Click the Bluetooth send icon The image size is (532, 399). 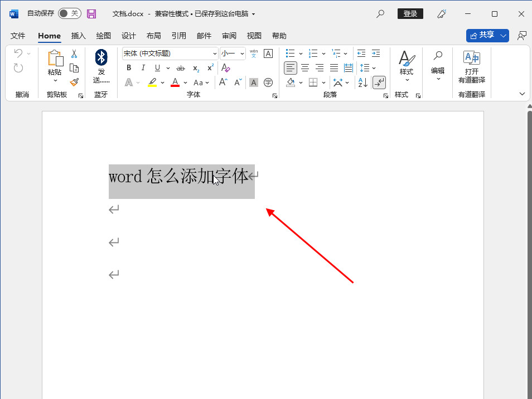pyautogui.click(x=101, y=57)
